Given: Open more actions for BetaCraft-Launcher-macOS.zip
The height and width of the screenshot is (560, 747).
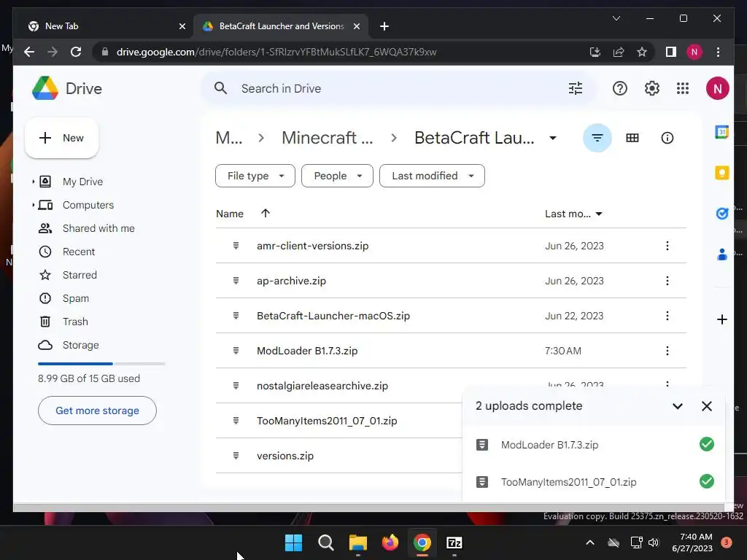Looking at the screenshot, I should tap(667, 316).
